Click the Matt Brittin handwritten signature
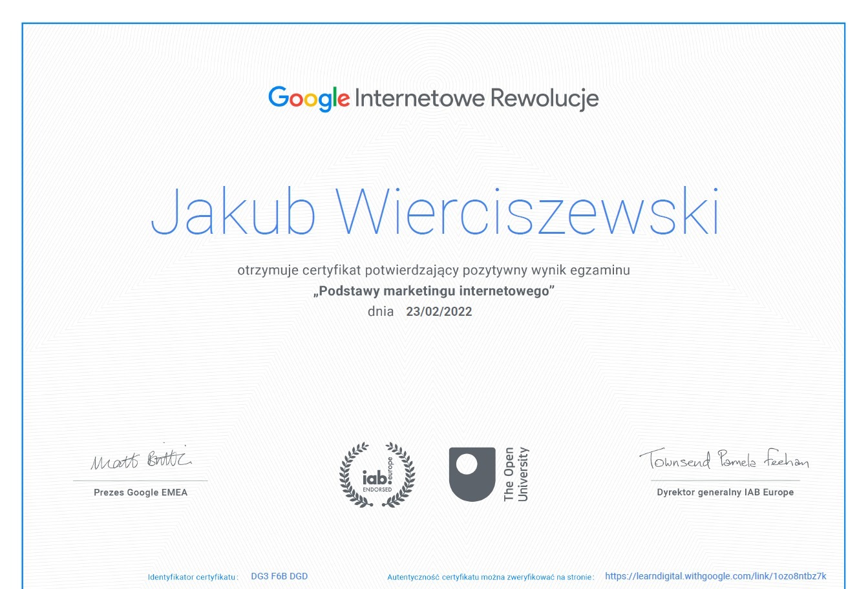This screenshot has height=589, width=868. click(x=141, y=458)
